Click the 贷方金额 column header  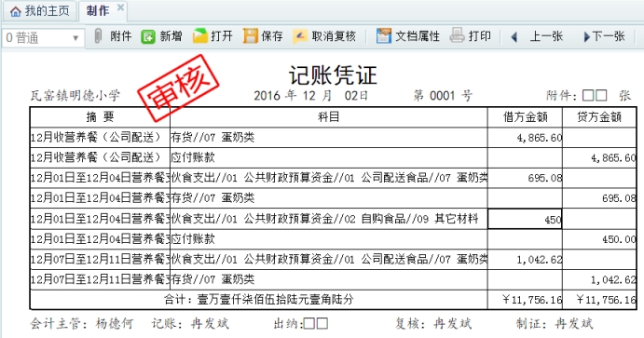coord(599,117)
